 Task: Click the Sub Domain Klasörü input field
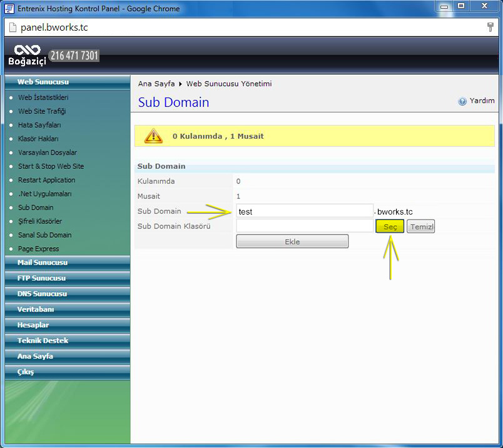304,226
